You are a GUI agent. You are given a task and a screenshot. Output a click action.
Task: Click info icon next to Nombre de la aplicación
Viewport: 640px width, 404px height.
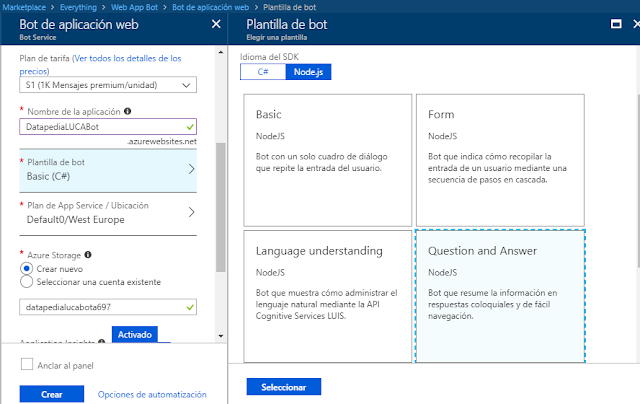click(127, 111)
